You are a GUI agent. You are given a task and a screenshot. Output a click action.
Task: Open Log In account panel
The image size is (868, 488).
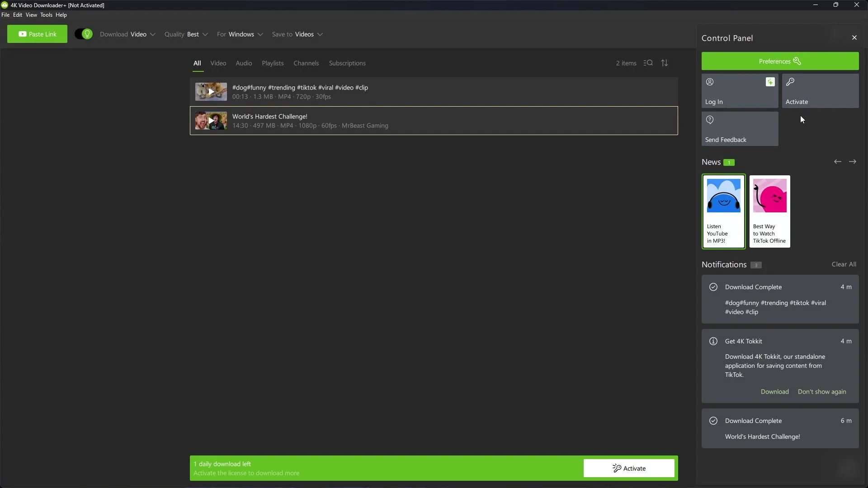[740, 91]
